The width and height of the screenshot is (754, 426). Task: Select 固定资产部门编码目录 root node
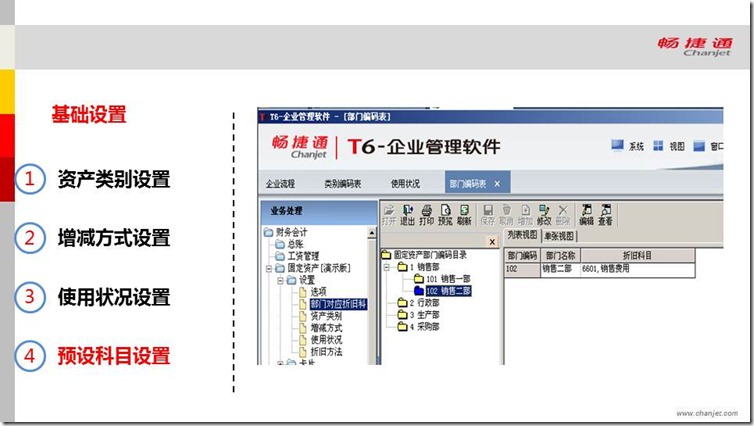tap(430, 255)
